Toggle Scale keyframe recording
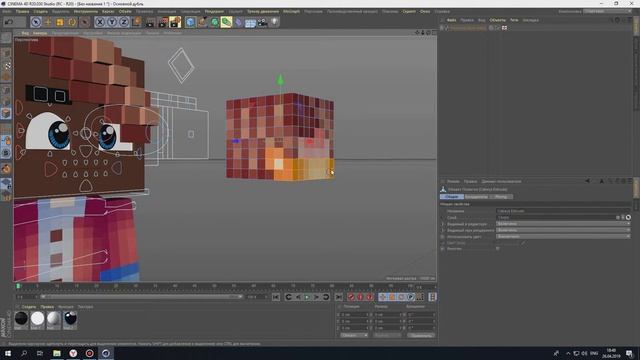 [x=392, y=297]
